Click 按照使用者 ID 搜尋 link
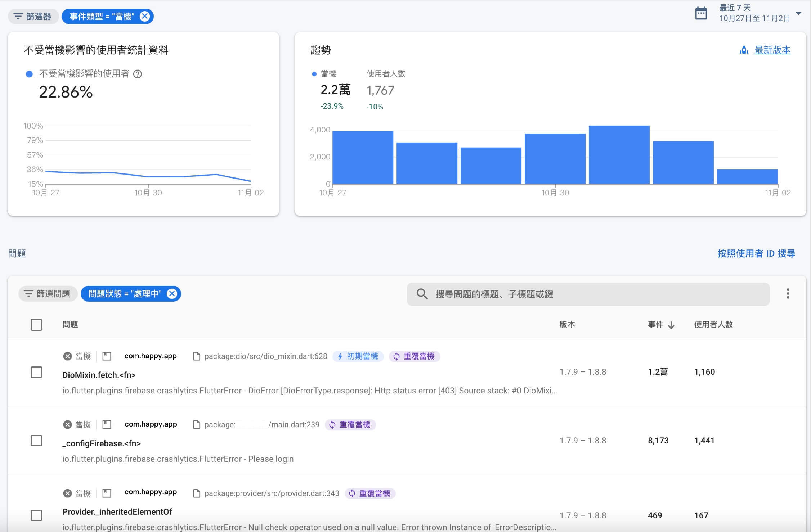811x532 pixels. (756, 253)
